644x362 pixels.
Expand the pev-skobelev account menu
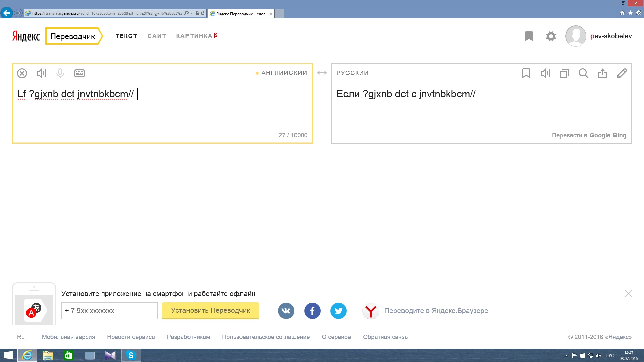[x=611, y=36]
